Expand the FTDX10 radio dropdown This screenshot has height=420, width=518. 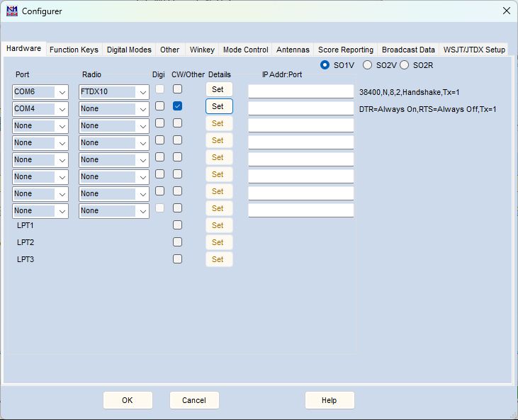[143, 91]
